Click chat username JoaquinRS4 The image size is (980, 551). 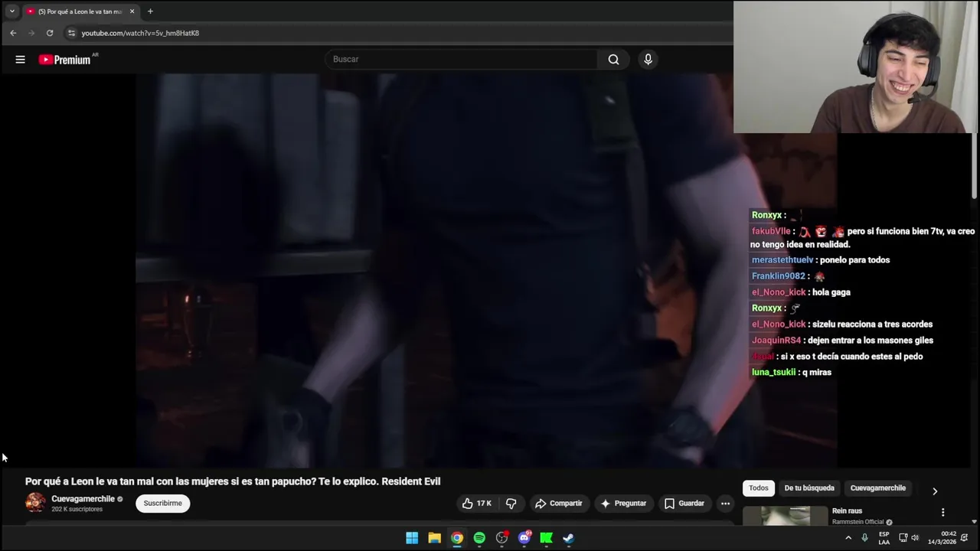pyautogui.click(x=776, y=341)
